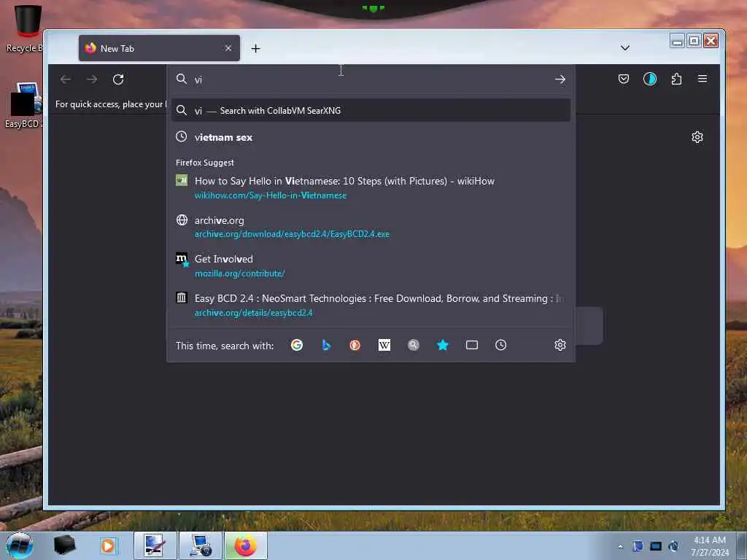Click the Firefox forward arrow button

click(x=92, y=79)
